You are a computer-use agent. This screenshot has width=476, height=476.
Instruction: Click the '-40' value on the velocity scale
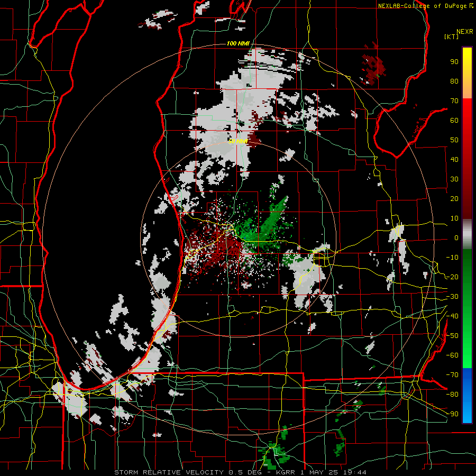pyautogui.click(x=452, y=316)
